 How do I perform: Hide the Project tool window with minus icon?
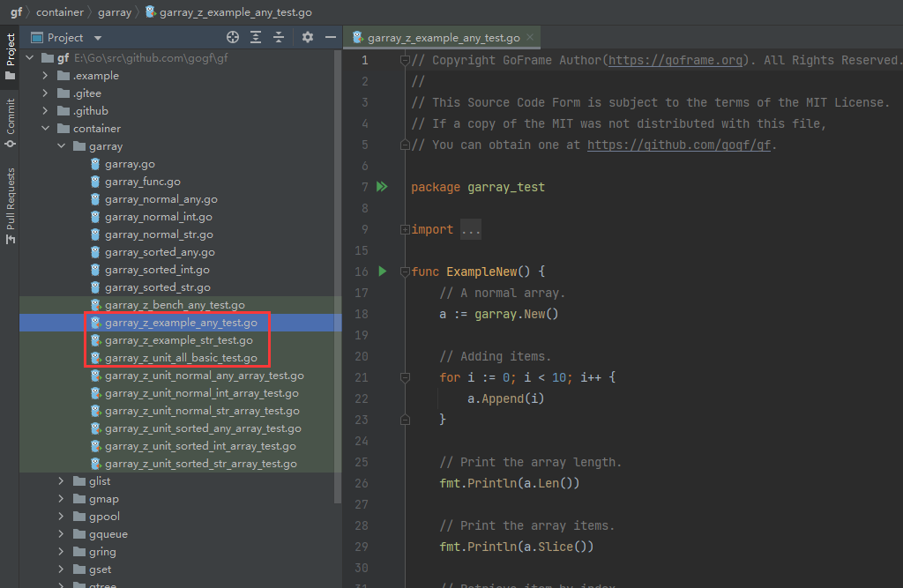pos(331,37)
